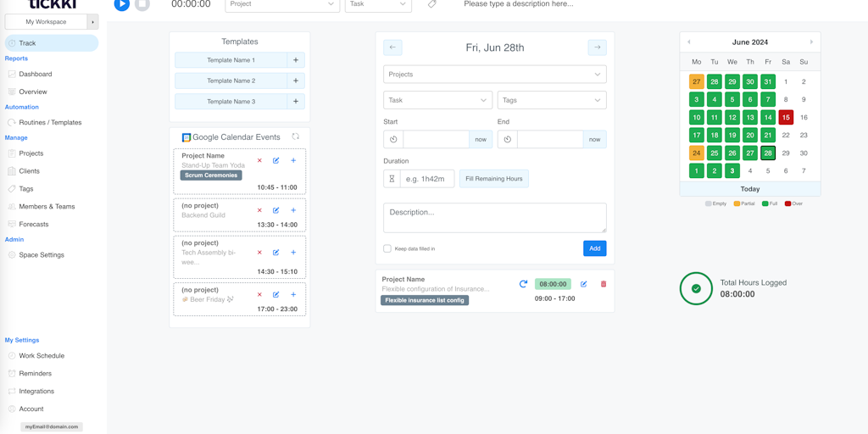Click the Description text area
This screenshot has height=434, width=868.
[x=495, y=218]
